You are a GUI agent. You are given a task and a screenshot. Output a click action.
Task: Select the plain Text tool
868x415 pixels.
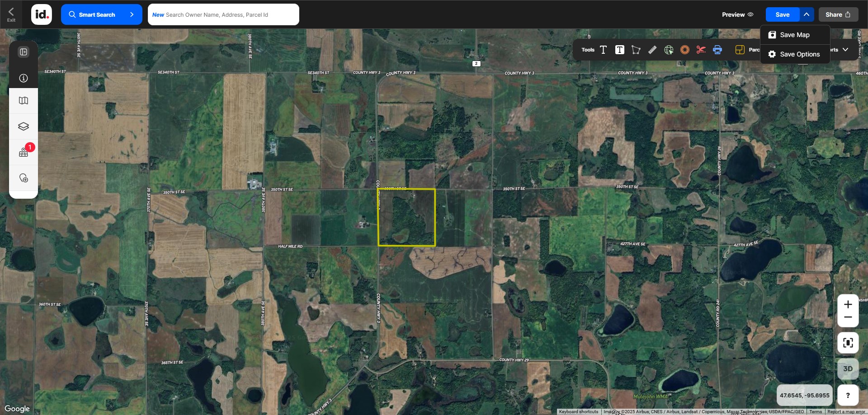point(603,50)
